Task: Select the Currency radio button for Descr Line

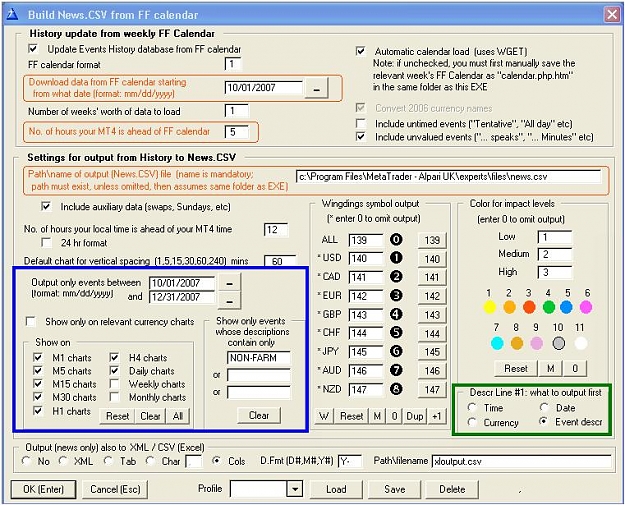Action: click(472, 422)
